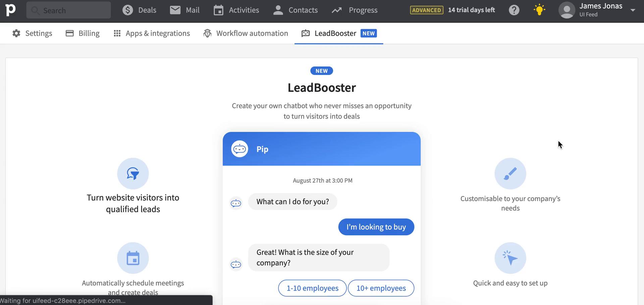
Task: Click the quick setup cursor click icon
Action: [510, 258]
